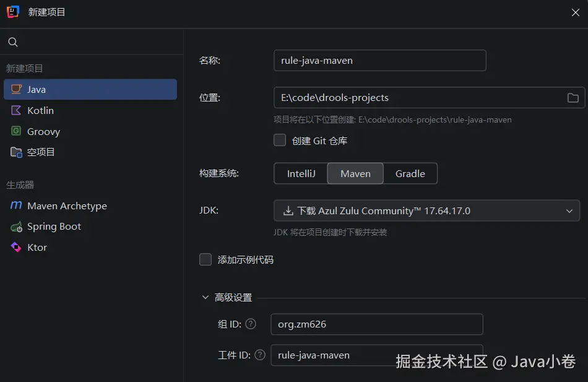Click the search magnifier icon
Viewport: 588px width, 382px height.
click(13, 42)
